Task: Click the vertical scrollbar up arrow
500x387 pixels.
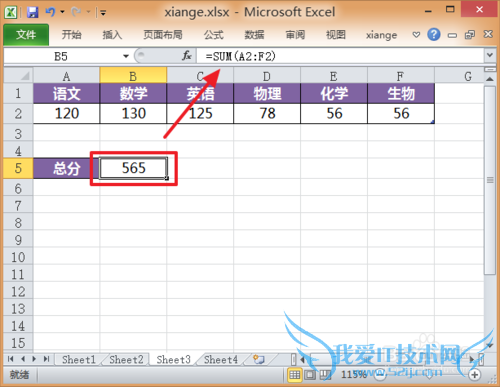Action: [x=489, y=79]
